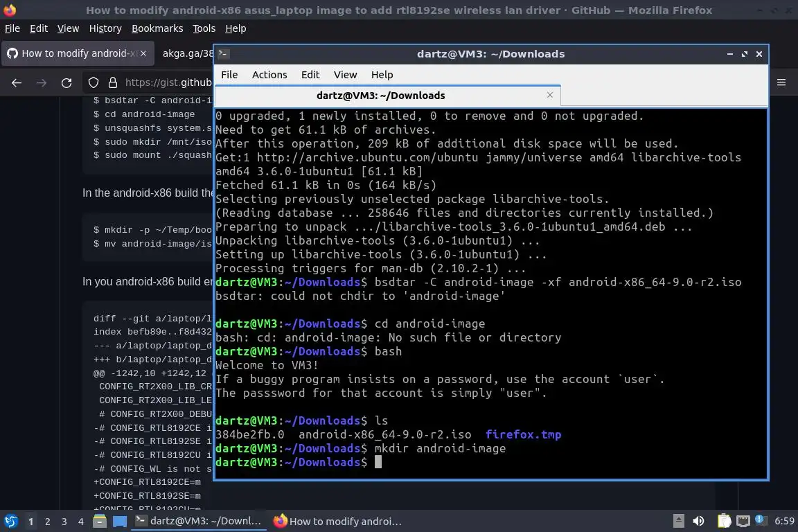Select the terminal task dartz@VM3 in taskbar

pyautogui.click(x=199, y=521)
